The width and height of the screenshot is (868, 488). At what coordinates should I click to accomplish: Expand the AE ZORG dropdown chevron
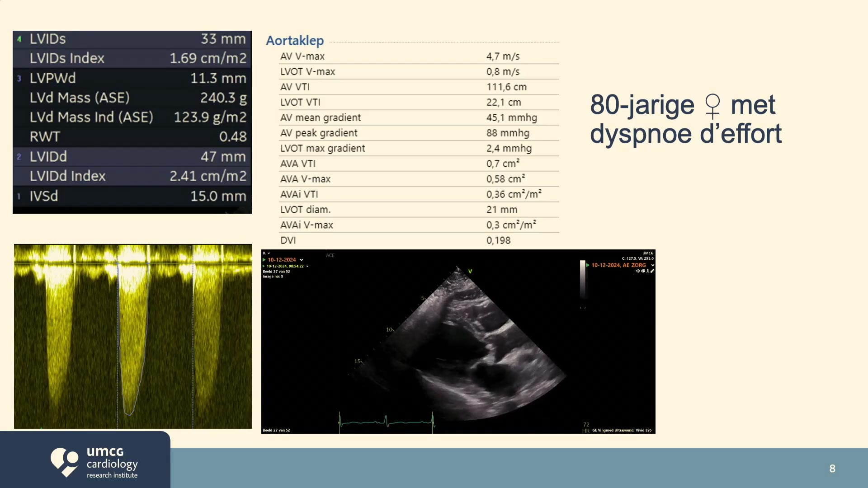click(653, 265)
